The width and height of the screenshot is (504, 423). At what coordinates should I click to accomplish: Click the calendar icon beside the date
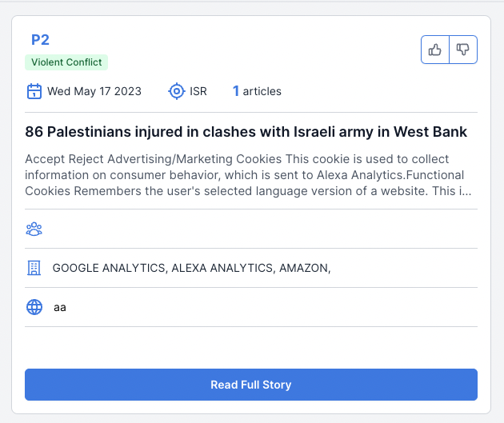click(34, 91)
